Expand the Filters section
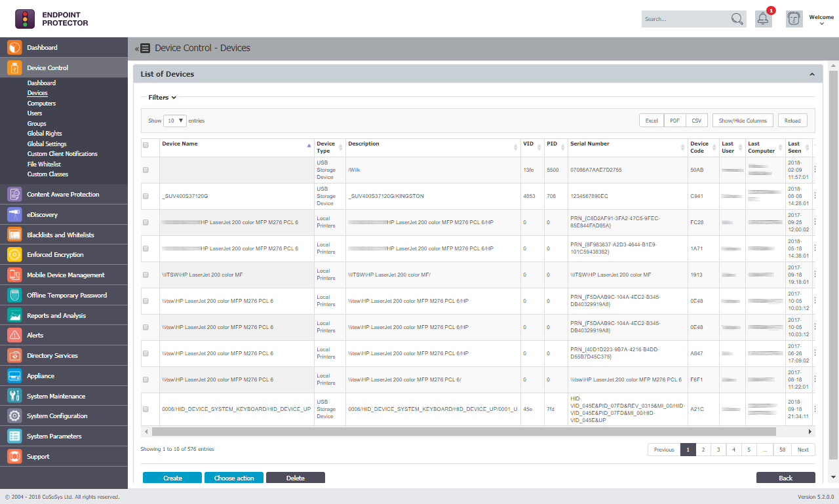The width and height of the screenshot is (839, 504). click(160, 97)
